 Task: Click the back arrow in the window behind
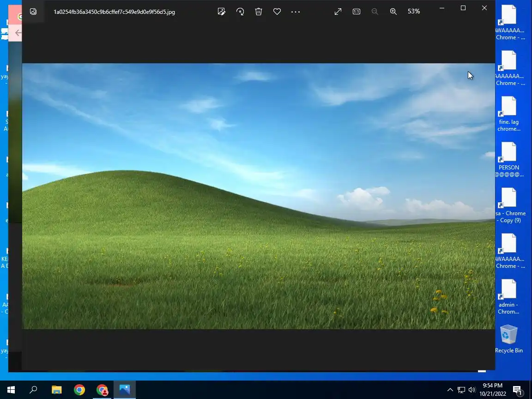pos(18,33)
